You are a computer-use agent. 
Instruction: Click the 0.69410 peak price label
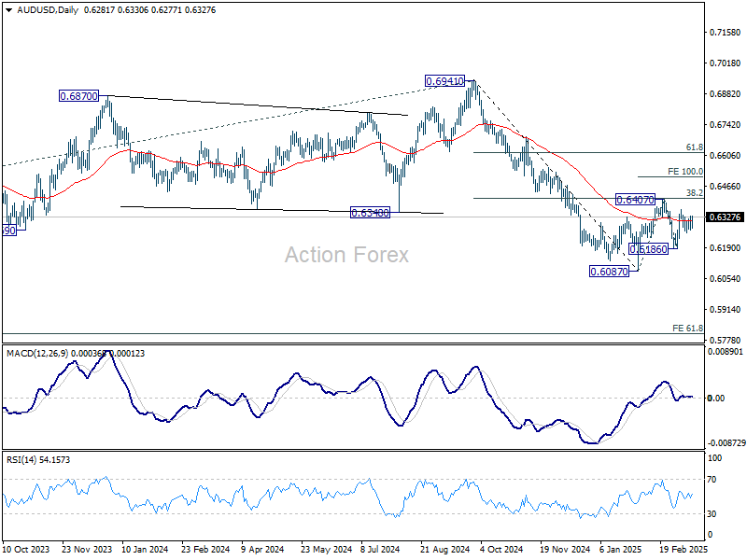click(444, 81)
